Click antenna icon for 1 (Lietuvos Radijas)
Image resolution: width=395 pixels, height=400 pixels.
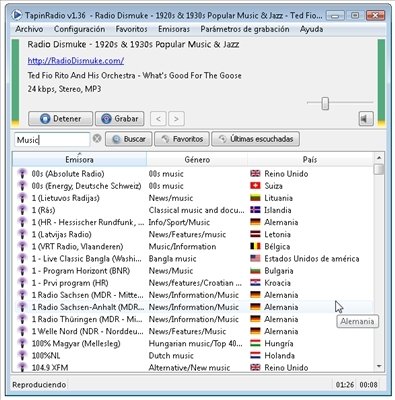tap(22, 198)
